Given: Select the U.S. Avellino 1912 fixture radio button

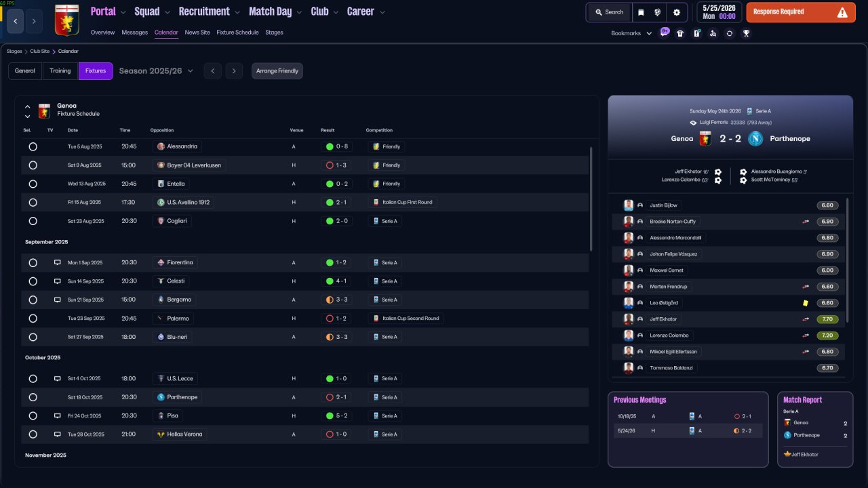Looking at the screenshot, I should [33, 203].
